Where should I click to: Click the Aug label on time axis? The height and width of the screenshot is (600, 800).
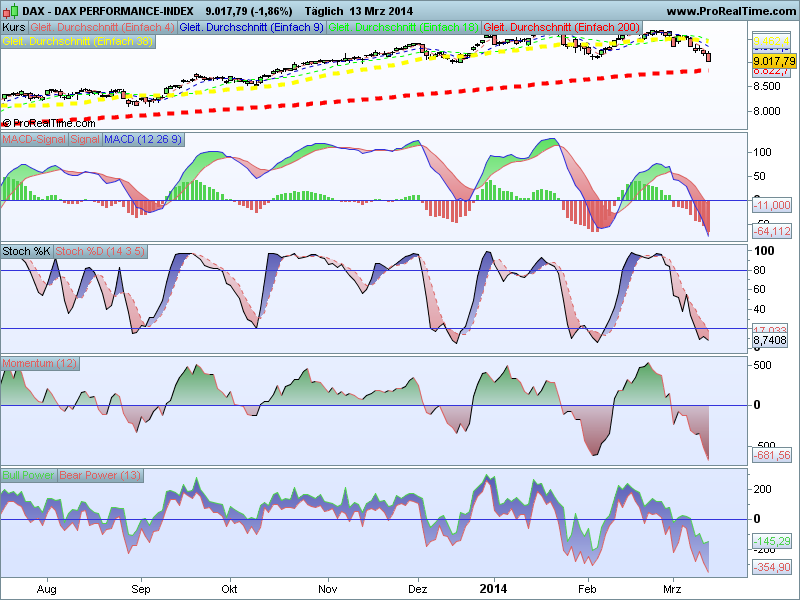46,589
